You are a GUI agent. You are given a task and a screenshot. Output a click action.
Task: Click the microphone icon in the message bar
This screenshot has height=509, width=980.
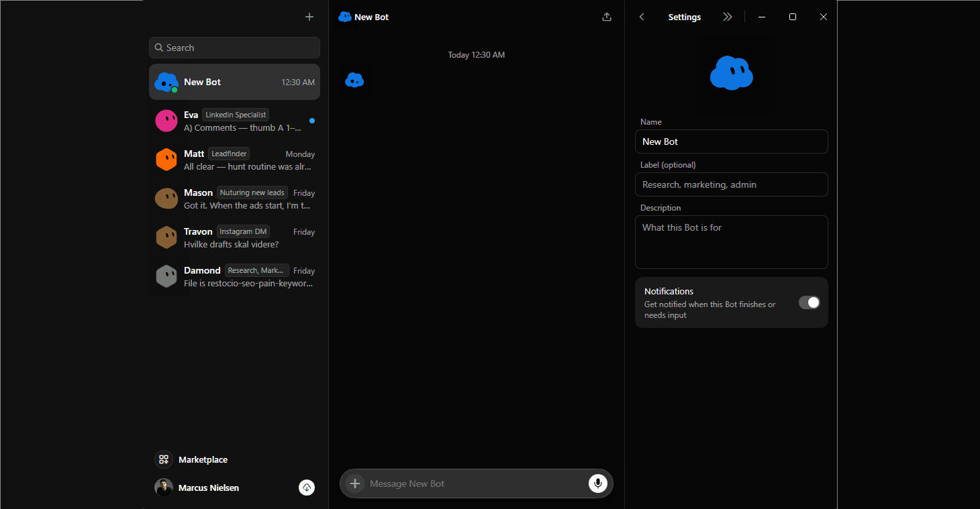tap(597, 484)
